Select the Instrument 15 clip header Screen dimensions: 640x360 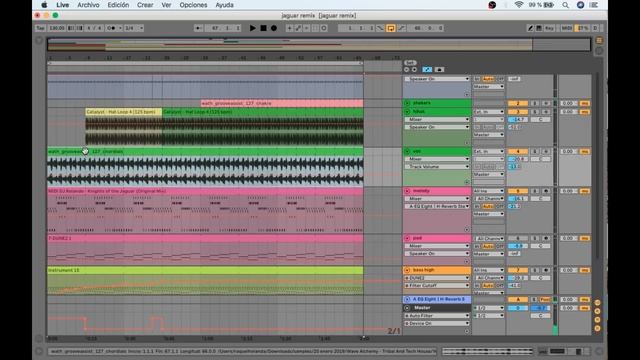[205, 270]
